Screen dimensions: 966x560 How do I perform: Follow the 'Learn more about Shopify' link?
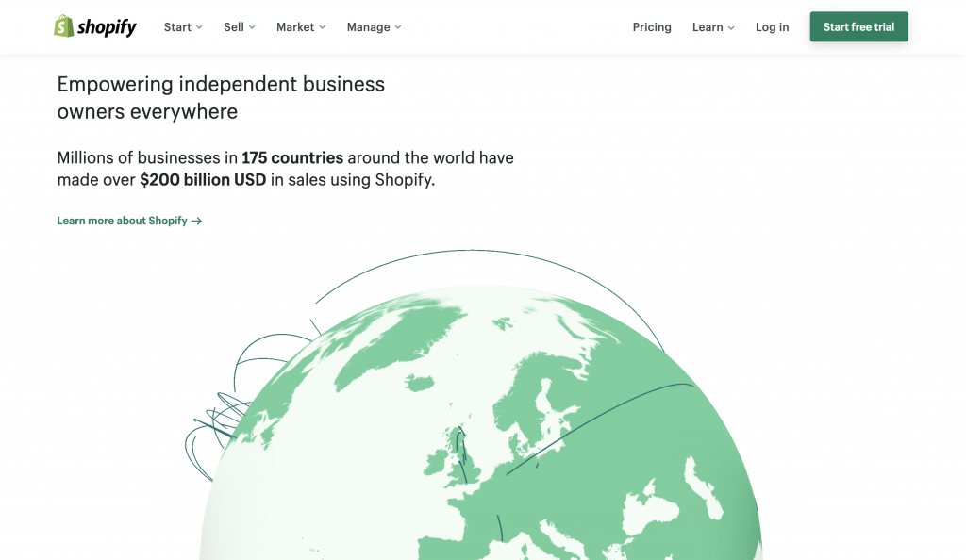click(x=123, y=220)
